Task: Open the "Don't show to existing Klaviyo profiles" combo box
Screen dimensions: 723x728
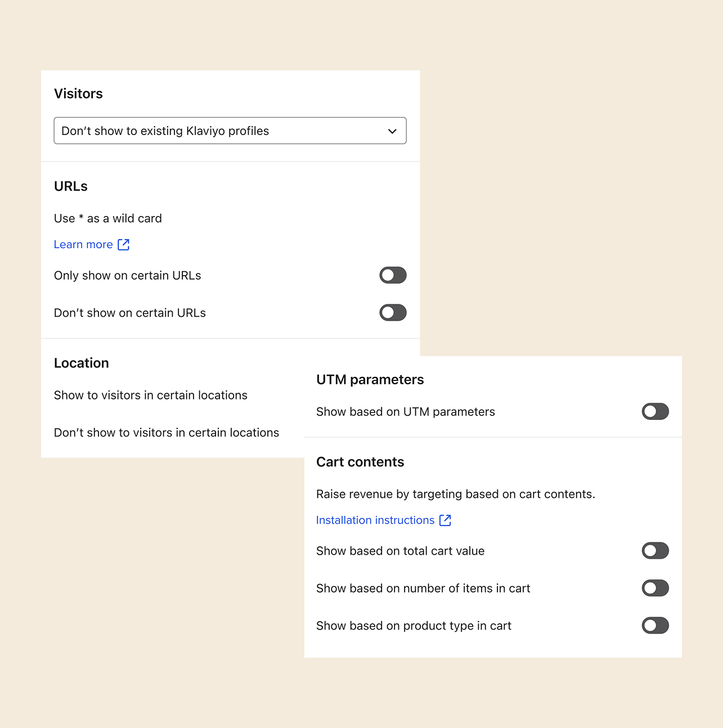Action: 230,131
